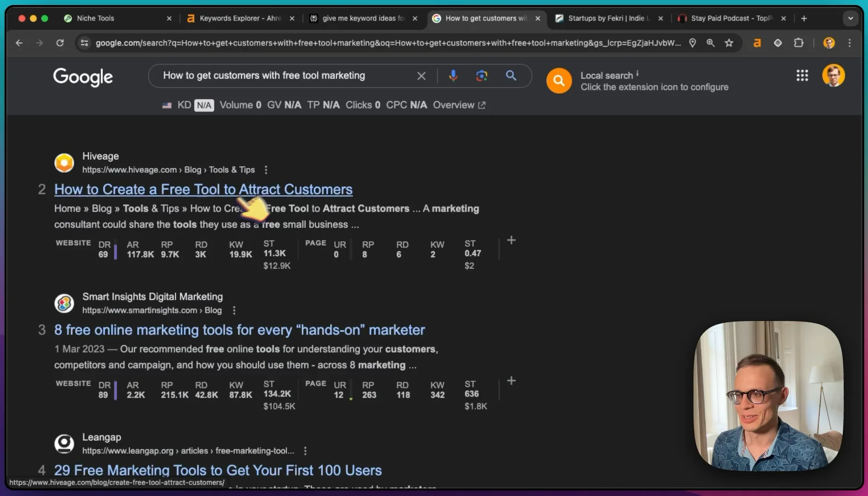View site information for google.com
Screen dimensions: 868x496
84,43
